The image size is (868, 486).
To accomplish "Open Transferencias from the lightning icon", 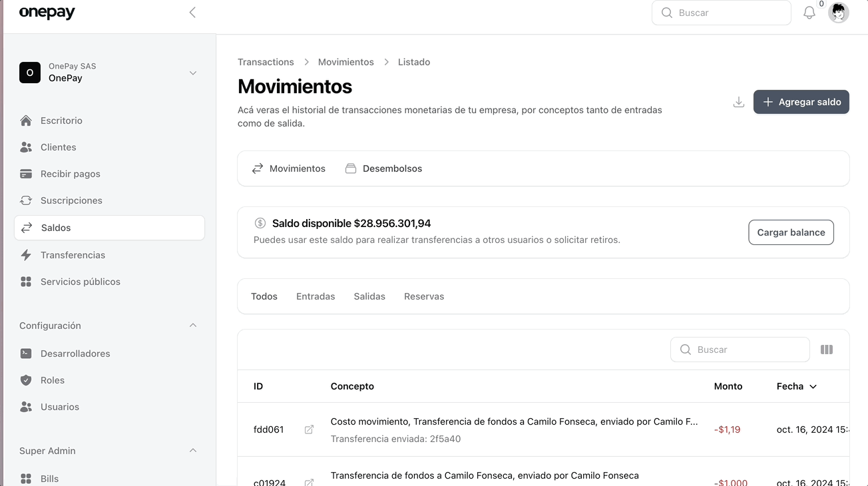I will click(x=26, y=255).
